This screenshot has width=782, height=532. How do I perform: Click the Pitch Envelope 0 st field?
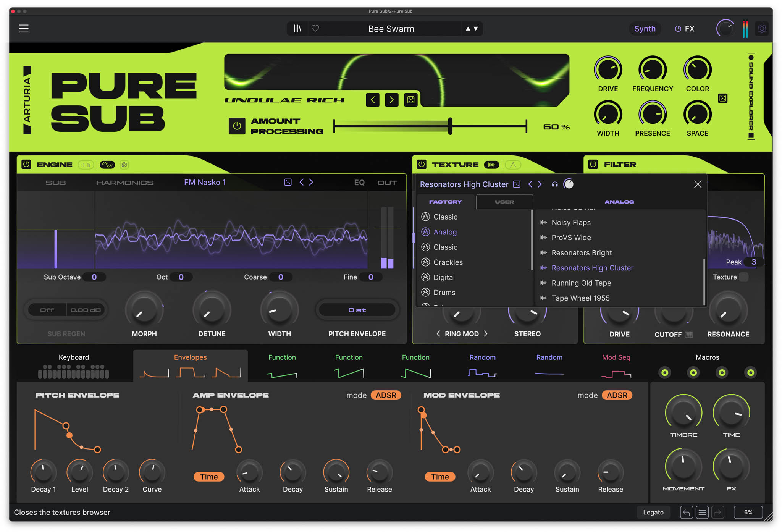point(357,310)
